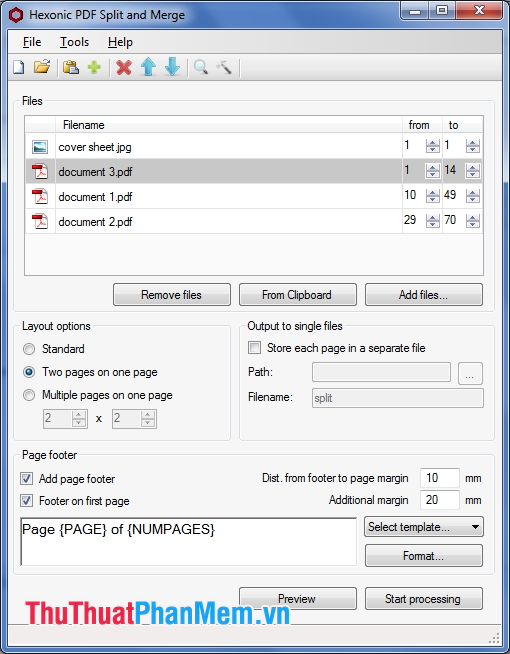Click the hammer start processing toolbar icon
Screen dimensions: 510x654
pos(224,67)
